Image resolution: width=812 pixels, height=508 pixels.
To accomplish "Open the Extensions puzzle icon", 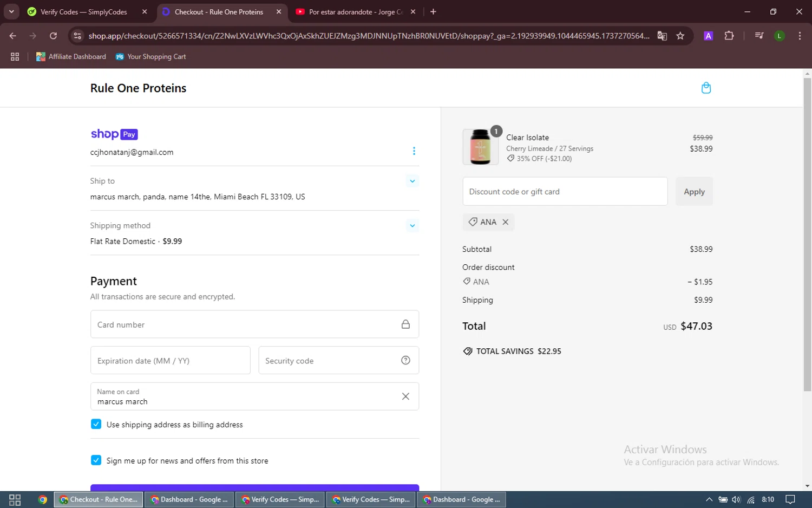I will click(x=729, y=36).
